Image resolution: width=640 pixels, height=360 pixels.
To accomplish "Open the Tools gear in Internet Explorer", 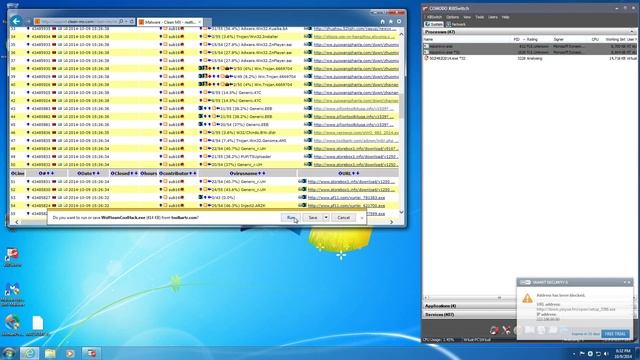I will tap(399, 22).
